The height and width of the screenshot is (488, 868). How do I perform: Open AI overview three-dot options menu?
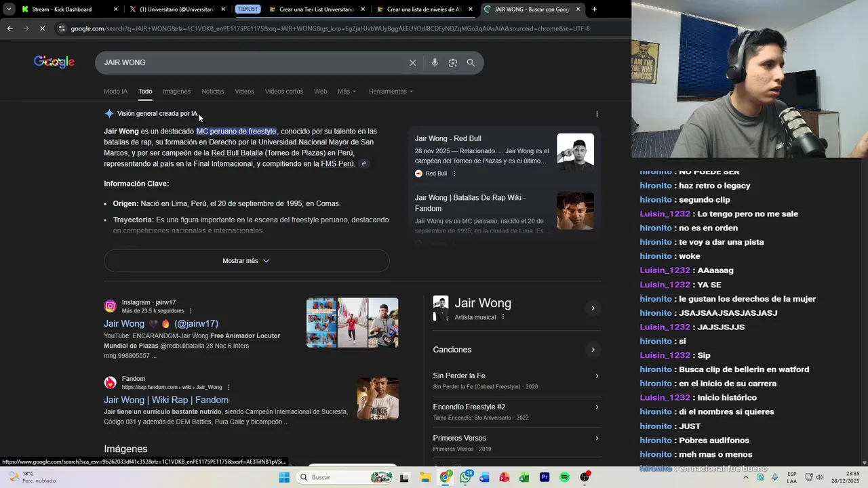point(597,114)
